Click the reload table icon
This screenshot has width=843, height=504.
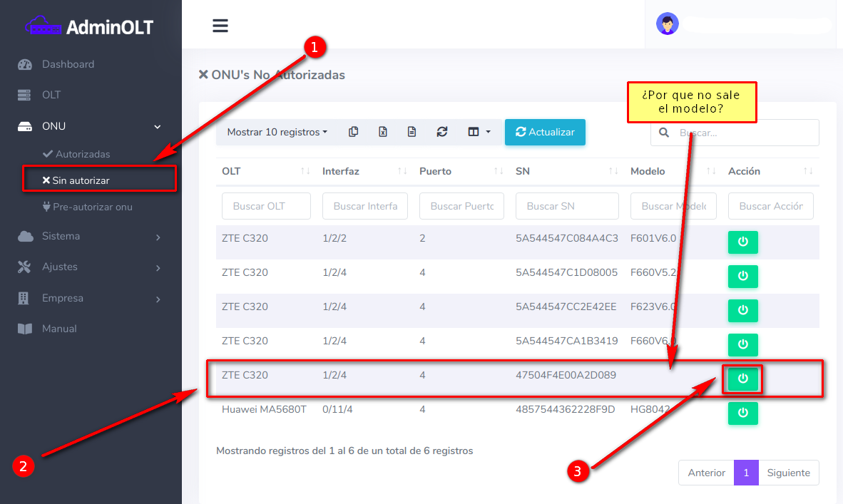tap(442, 132)
